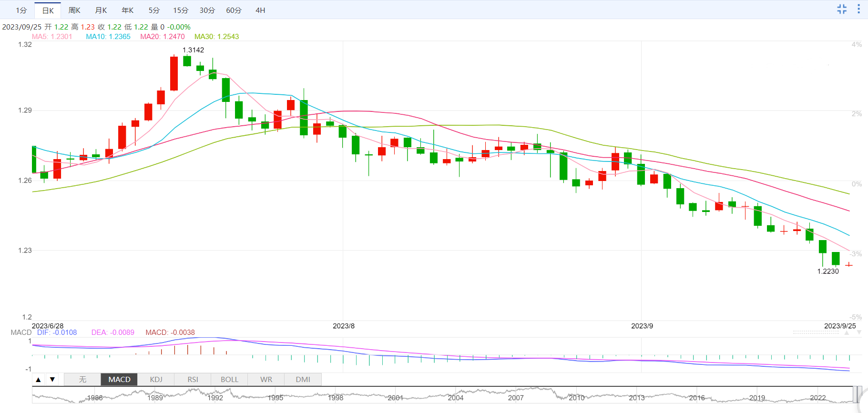
Task: Switch to the 年K yearly tab
Action: [127, 10]
